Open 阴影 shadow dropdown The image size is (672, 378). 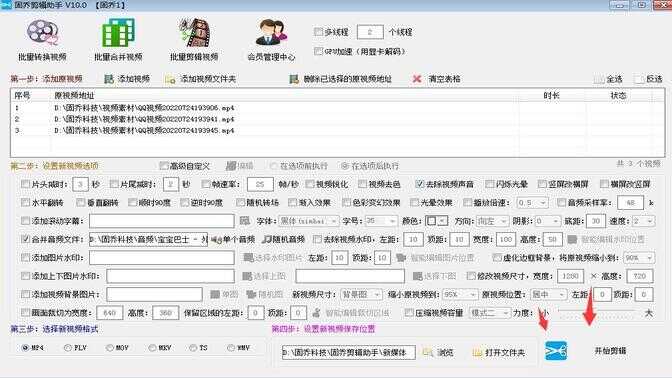(x=547, y=221)
